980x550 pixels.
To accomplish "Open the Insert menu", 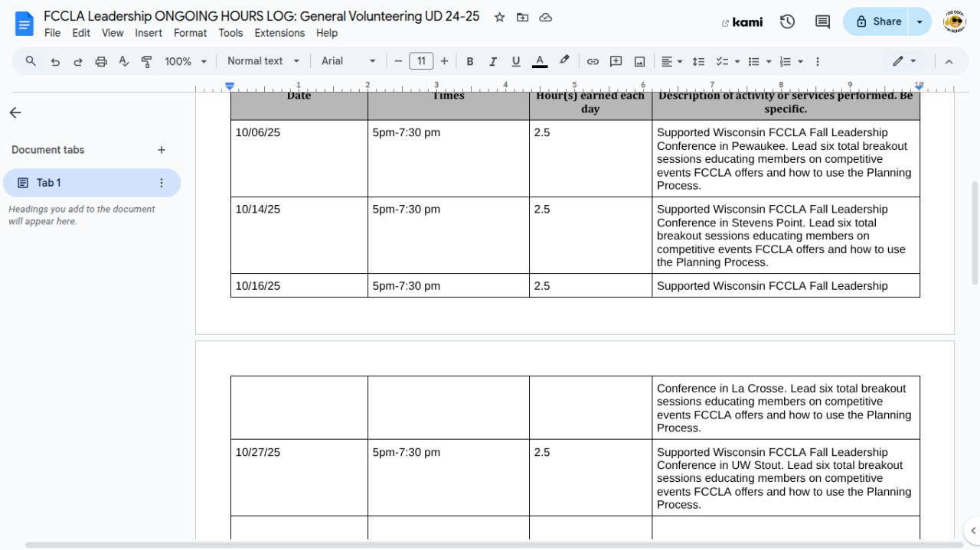I will [149, 33].
